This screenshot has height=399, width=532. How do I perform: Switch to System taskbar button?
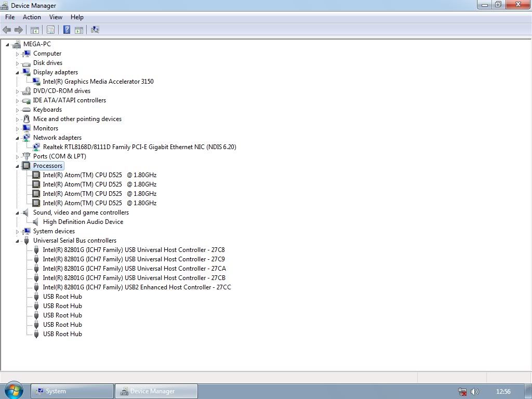tap(72, 391)
